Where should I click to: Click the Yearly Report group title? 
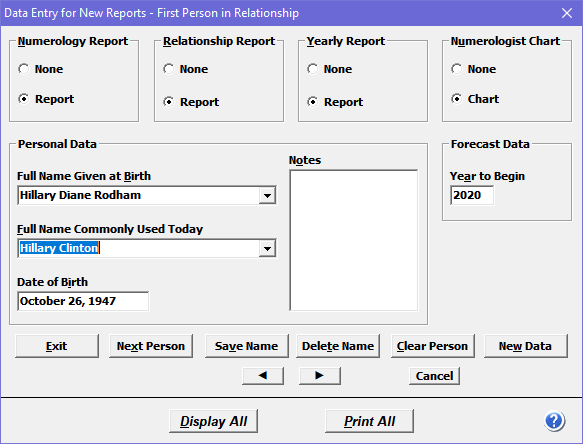(346, 41)
